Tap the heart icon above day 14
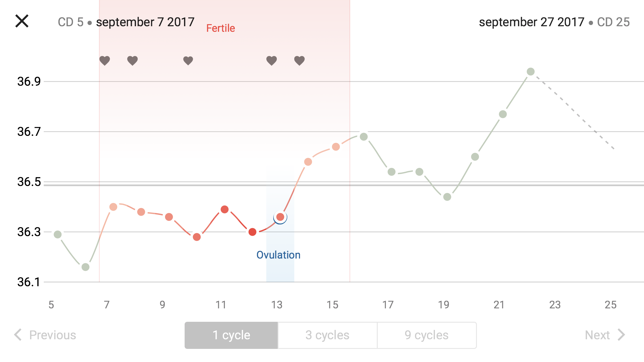The image size is (644, 362). [x=299, y=61]
